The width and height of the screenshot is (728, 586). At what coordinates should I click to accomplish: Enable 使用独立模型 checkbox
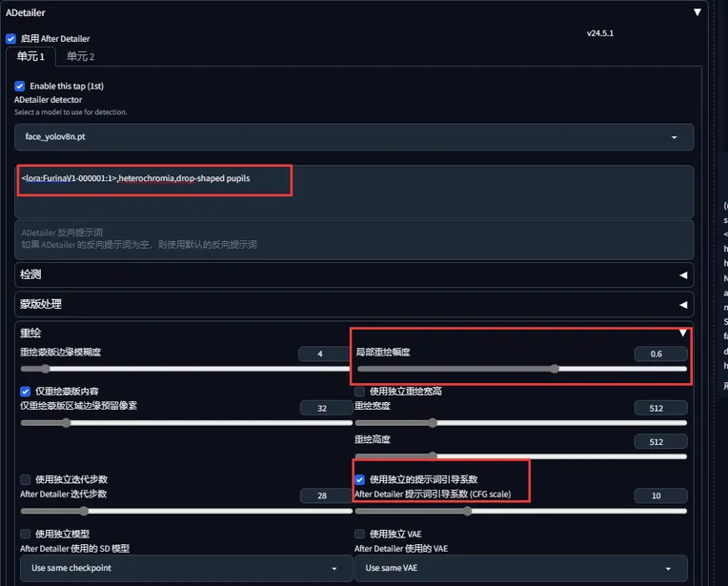(26, 535)
